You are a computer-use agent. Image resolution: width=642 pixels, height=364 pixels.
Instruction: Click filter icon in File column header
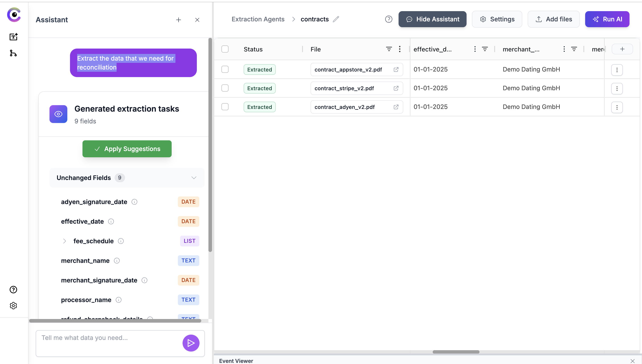(x=389, y=49)
